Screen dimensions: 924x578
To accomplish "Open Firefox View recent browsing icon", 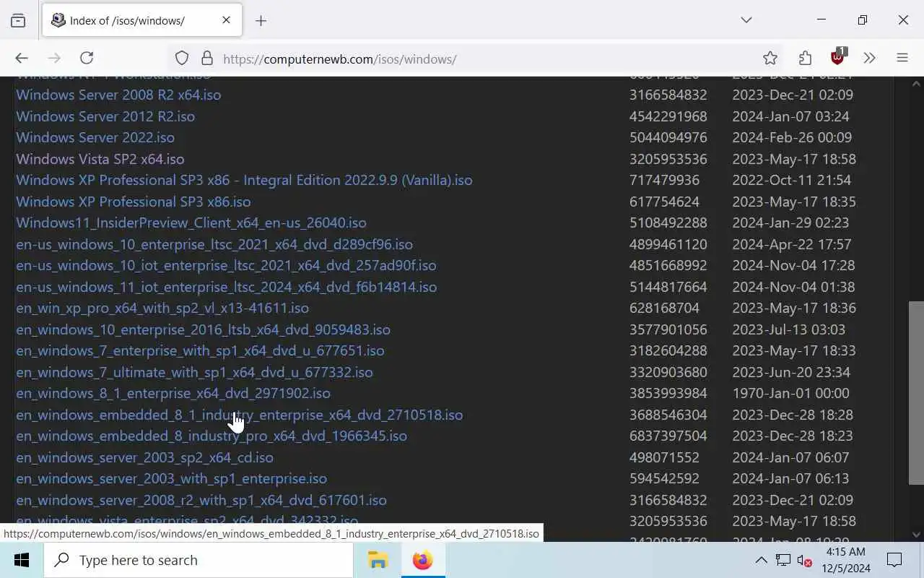I will (x=18, y=20).
